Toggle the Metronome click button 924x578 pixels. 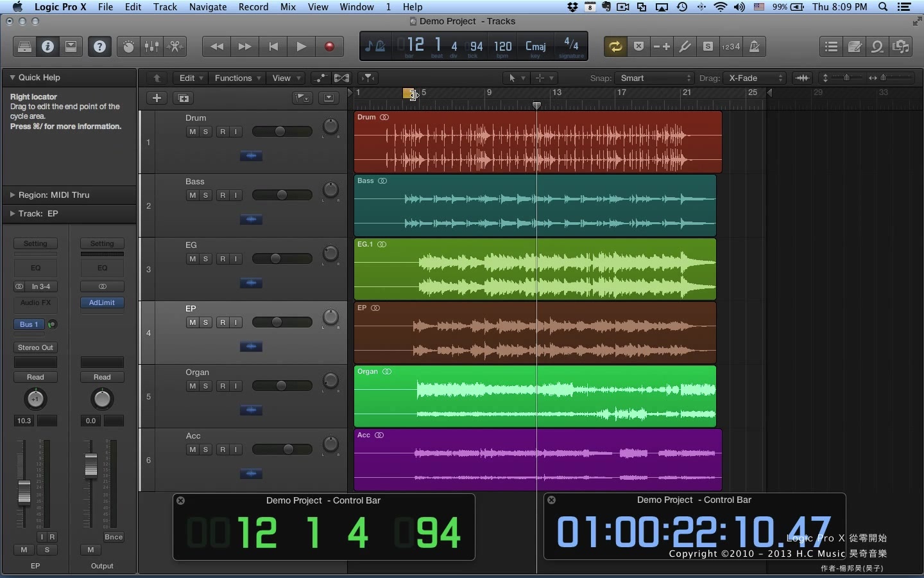coord(754,46)
